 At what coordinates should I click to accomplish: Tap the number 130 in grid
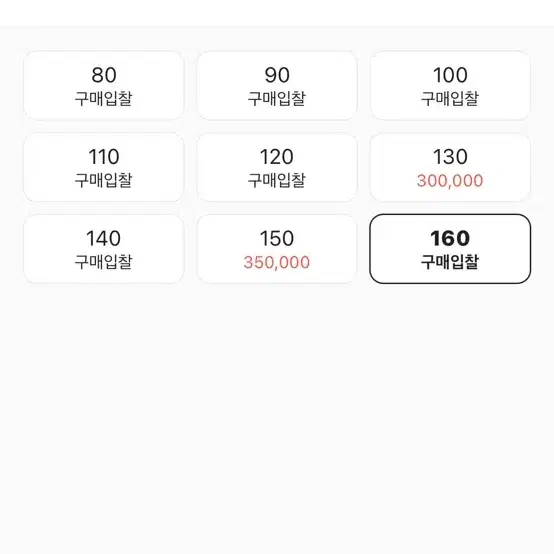coord(450,157)
